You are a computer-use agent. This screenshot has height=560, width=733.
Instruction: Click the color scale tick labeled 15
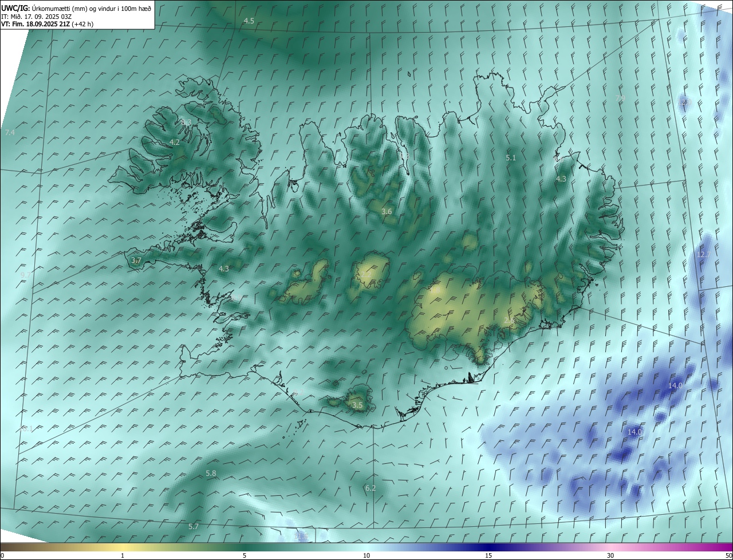point(488,555)
